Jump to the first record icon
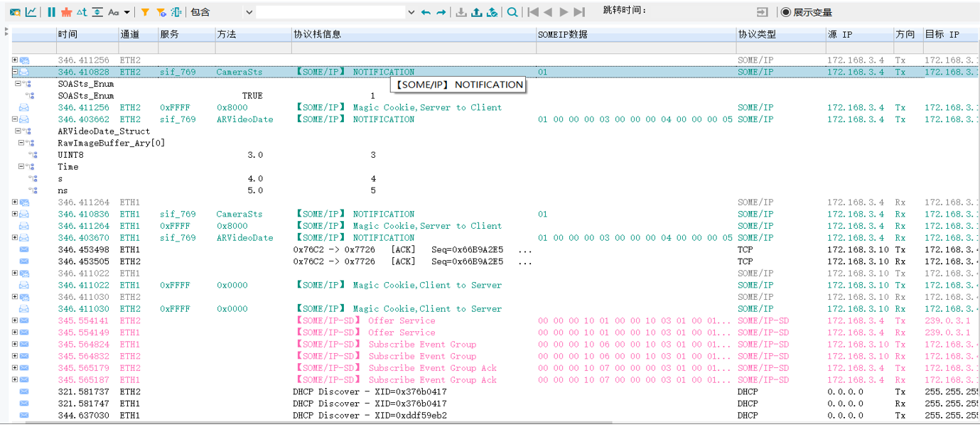 pos(533,12)
